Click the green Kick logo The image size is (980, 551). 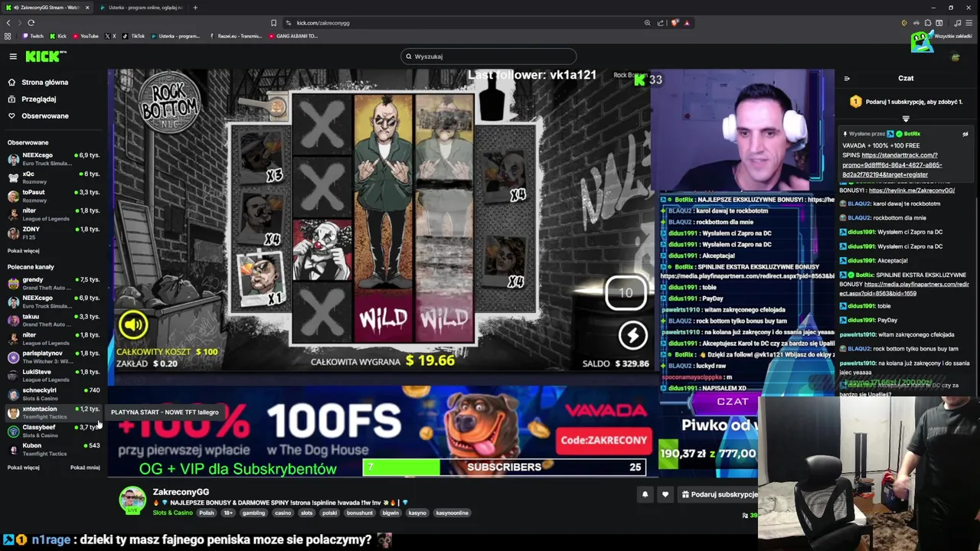click(x=46, y=56)
